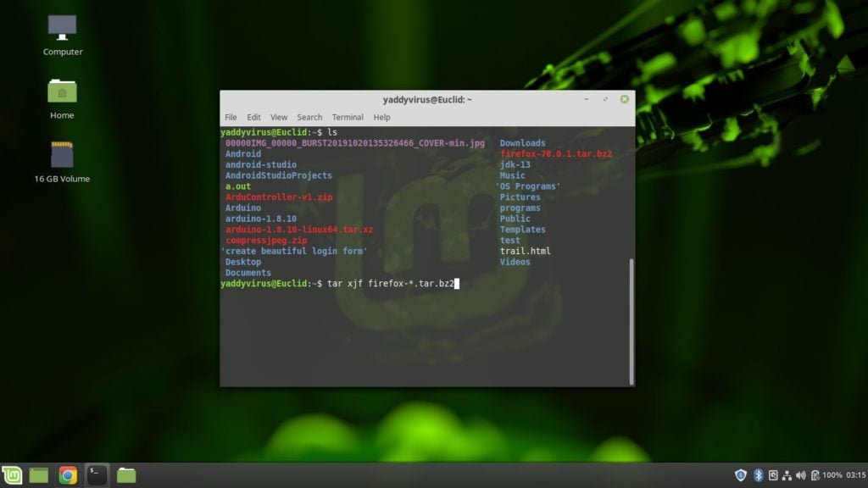Launch Google Chrome from the panel
868x488 pixels.
[68, 475]
